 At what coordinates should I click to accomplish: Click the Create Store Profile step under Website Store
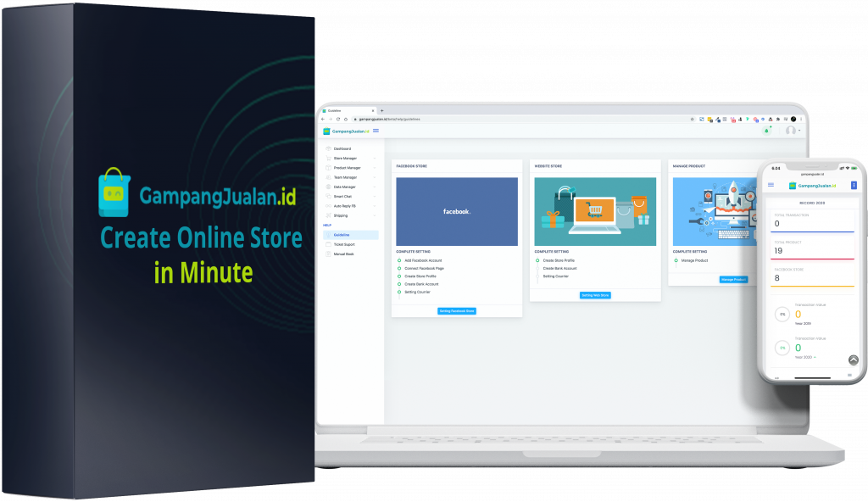click(x=559, y=260)
